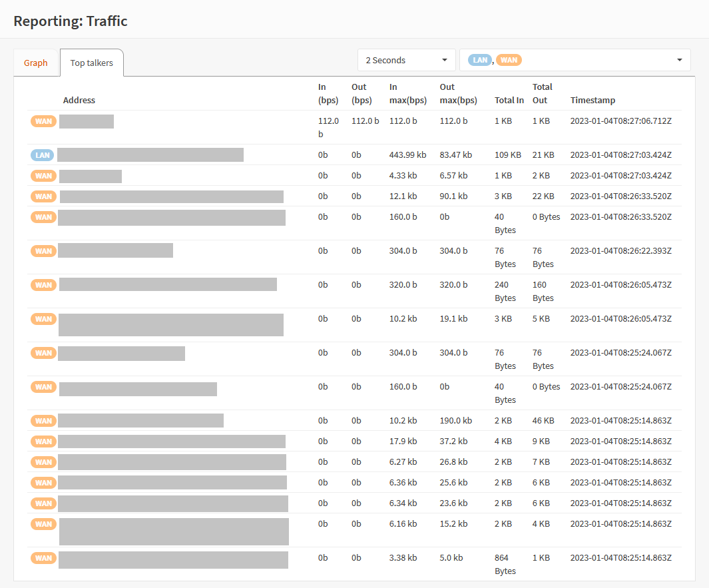The height and width of the screenshot is (588, 709).
Task: Click the Total In column header
Action: click(x=509, y=101)
